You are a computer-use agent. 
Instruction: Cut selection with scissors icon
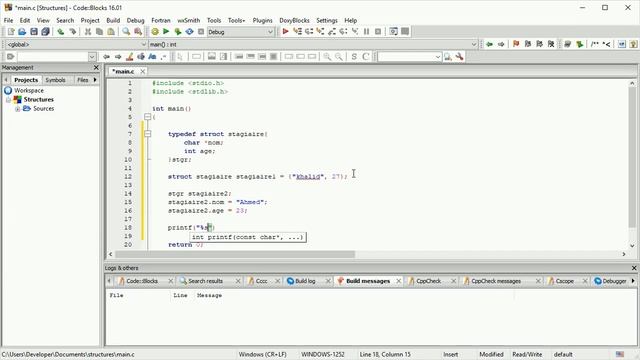point(87,31)
